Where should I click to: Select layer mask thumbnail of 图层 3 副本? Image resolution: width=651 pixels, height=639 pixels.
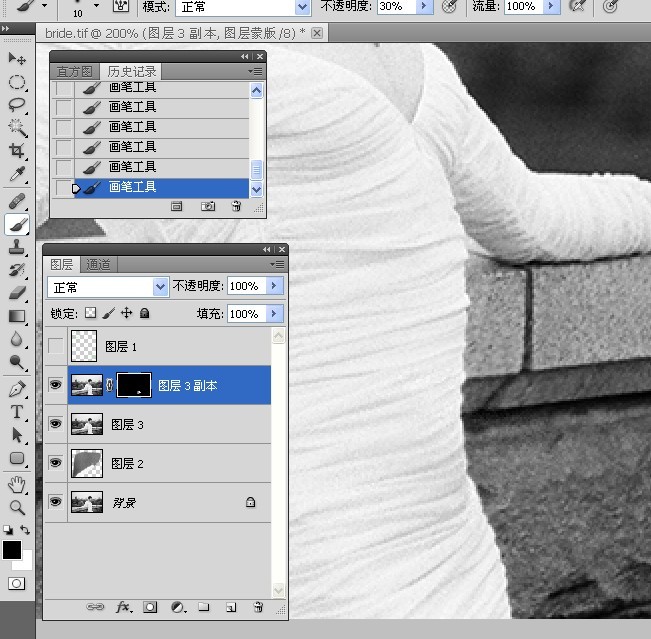pyautogui.click(x=134, y=385)
